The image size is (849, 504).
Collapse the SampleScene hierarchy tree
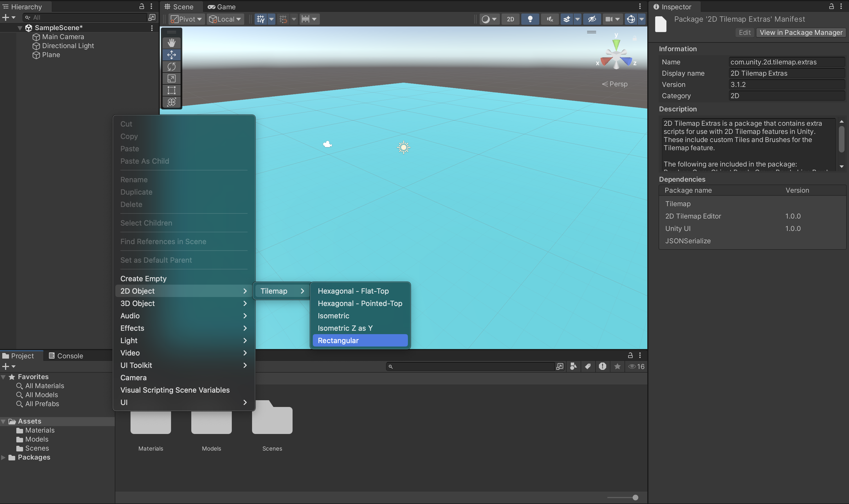20,28
